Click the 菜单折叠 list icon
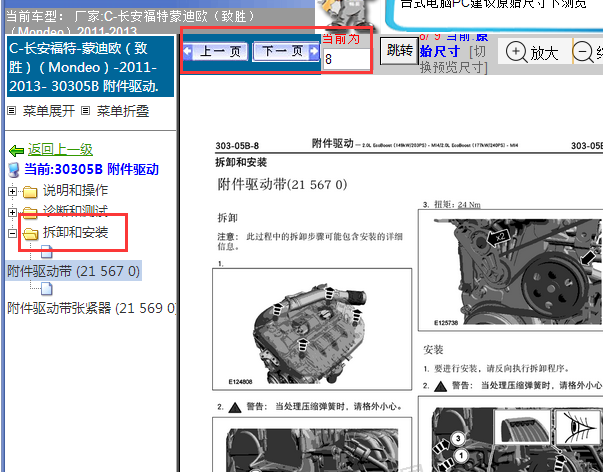 click(x=85, y=111)
